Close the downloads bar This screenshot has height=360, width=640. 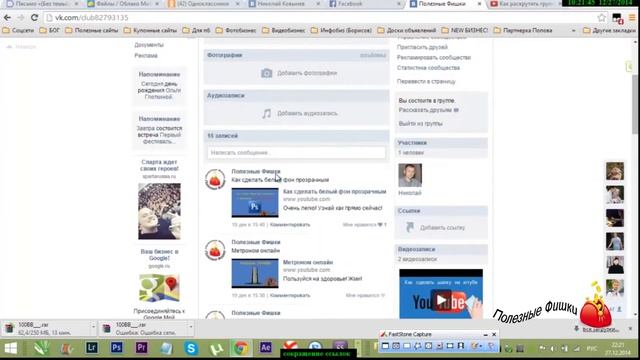[630, 328]
